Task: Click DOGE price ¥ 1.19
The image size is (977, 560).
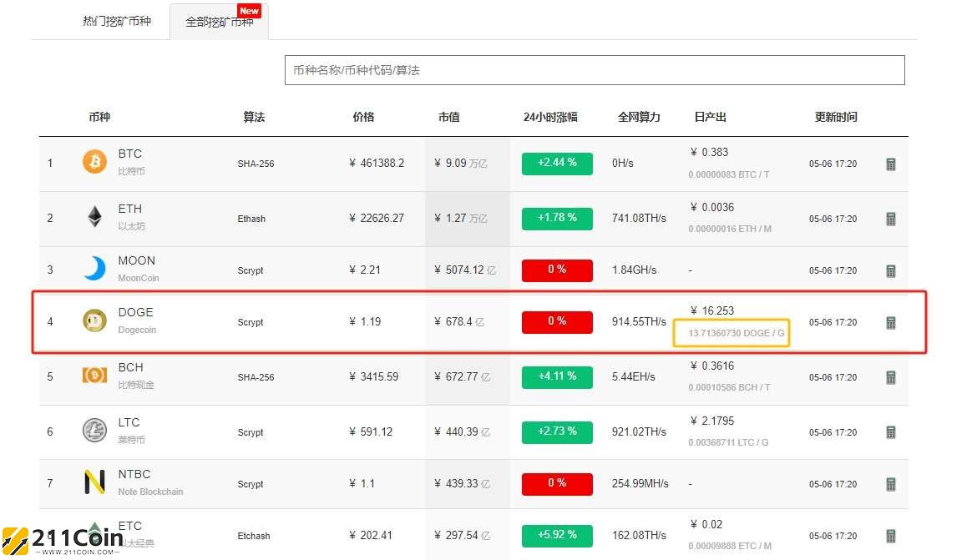Action: [365, 321]
